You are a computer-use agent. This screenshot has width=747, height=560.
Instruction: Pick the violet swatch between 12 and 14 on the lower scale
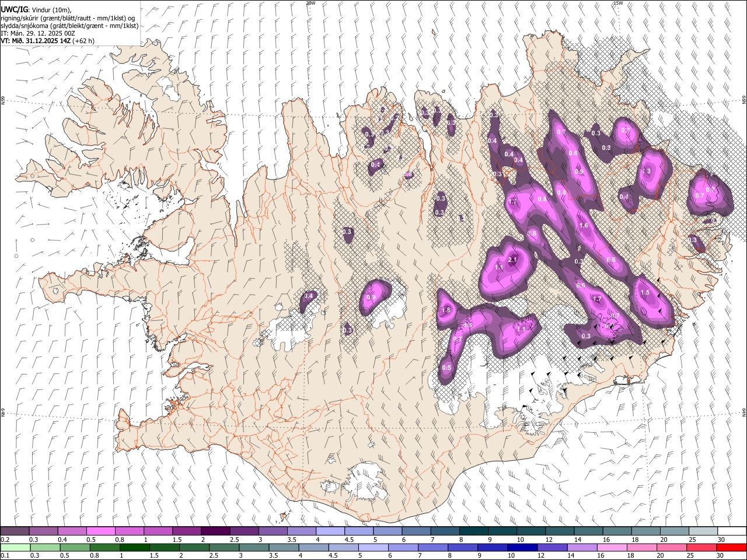pyautogui.click(x=551, y=547)
